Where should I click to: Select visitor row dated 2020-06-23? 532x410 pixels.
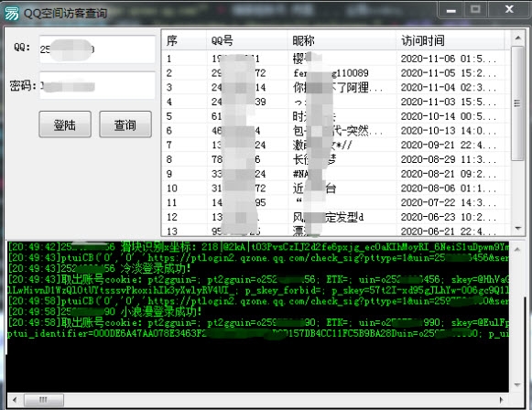pyautogui.click(x=336, y=217)
